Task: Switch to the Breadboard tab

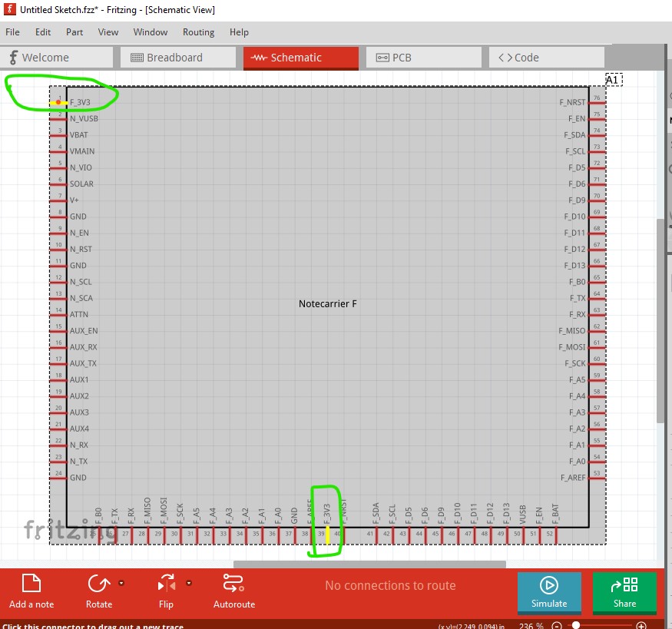Action: click(x=178, y=58)
